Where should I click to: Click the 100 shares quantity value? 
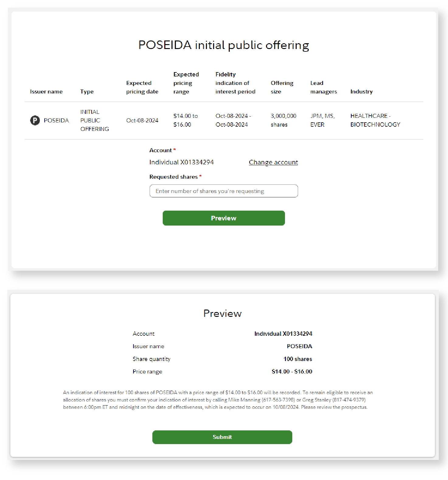(x=297, y=359)
